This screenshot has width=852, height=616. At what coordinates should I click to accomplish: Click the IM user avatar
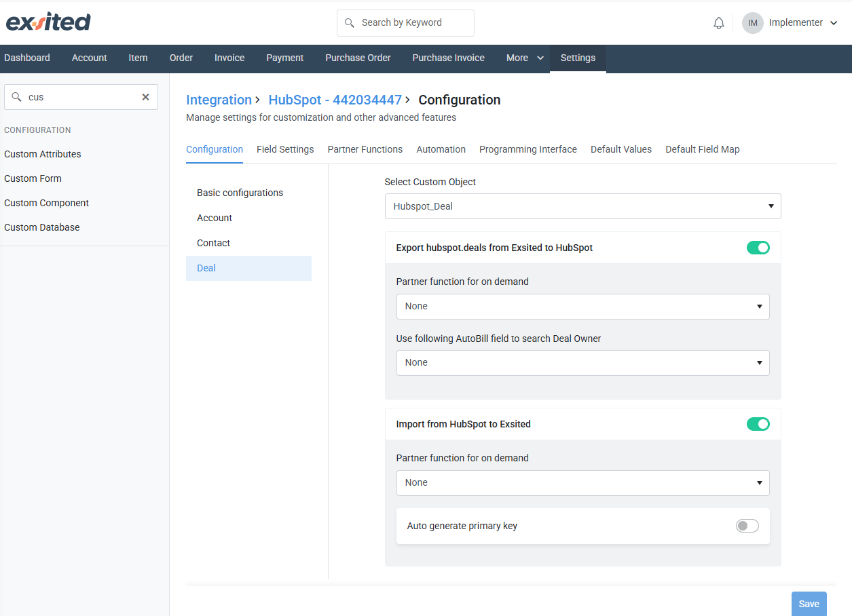[752, 23]
